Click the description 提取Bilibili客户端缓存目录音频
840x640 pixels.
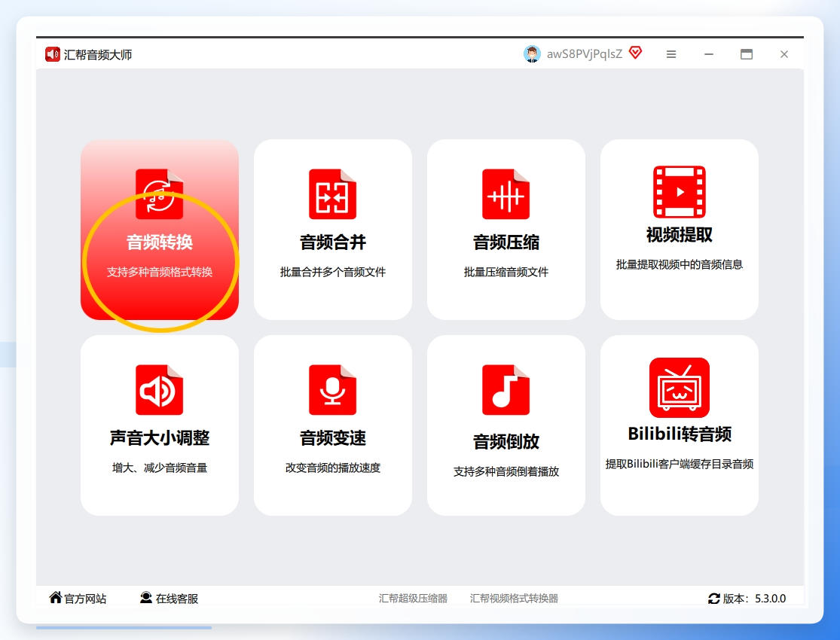(x=680, y=464)
